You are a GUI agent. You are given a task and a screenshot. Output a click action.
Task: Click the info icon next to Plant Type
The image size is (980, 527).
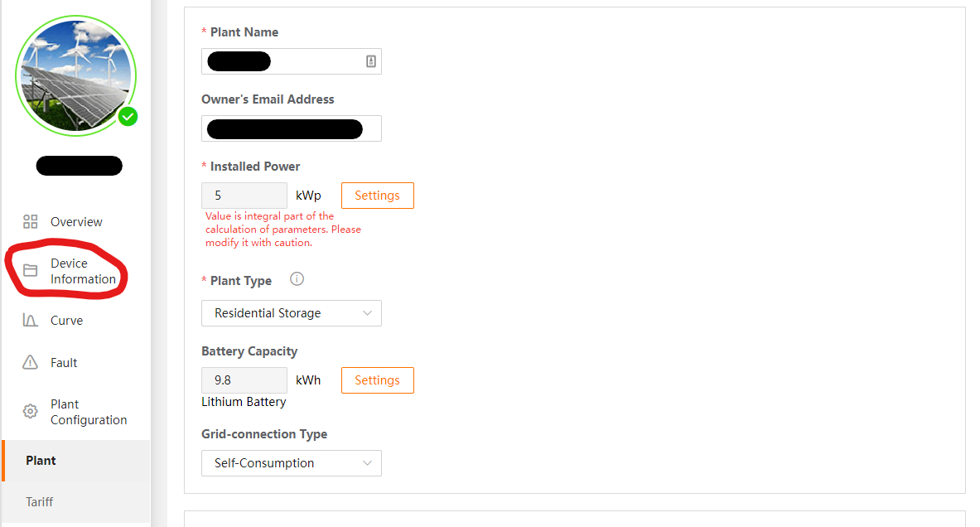297,278
